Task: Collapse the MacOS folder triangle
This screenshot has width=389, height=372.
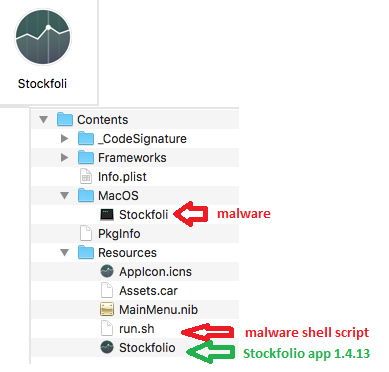Action: coord(64,196)
